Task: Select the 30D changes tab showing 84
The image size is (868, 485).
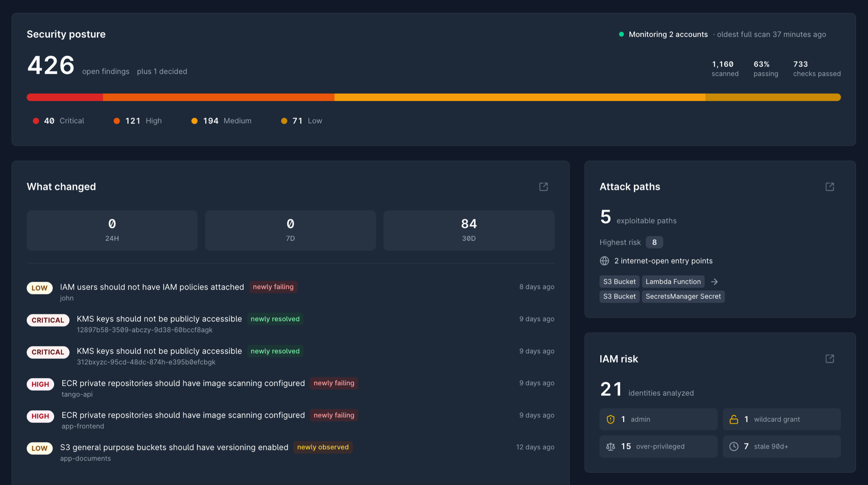Action: tap(469, 231)
